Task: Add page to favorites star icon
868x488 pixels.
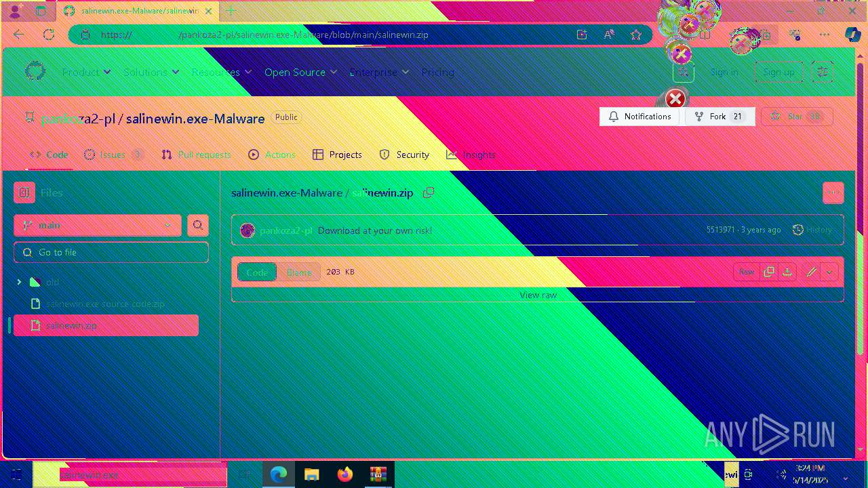Action: tap(635, 35)
